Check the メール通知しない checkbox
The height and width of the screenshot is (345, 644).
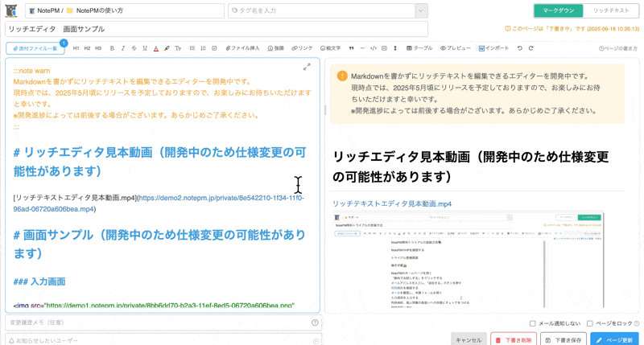(x=533, y=323)
